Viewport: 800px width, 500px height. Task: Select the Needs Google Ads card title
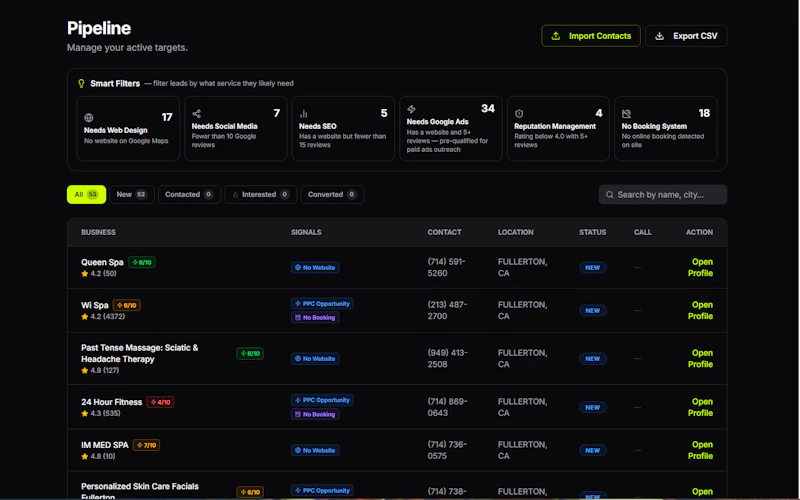click(x=437, y=121)
